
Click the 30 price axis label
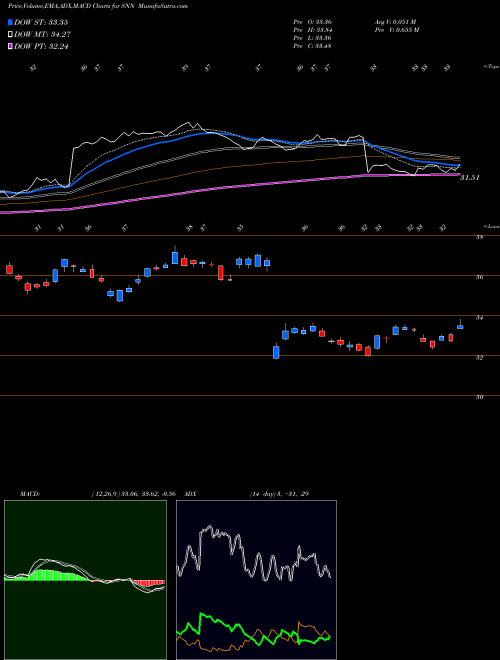pyautogui.click(x=479, y=397)
